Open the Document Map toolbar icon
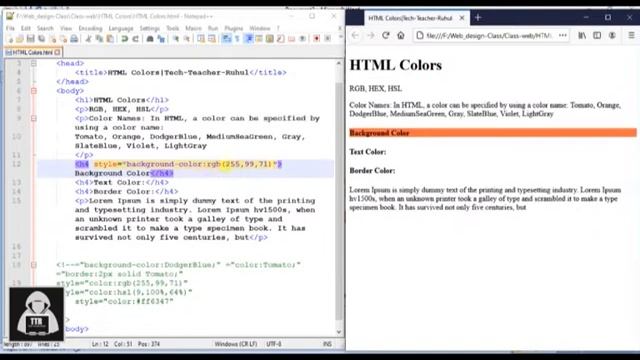The height and width of the screenshot is (360, 640). click(270, 39)
